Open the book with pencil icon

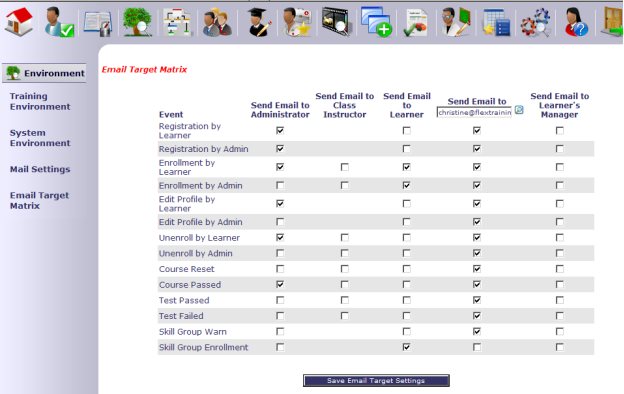click(98, 23)
